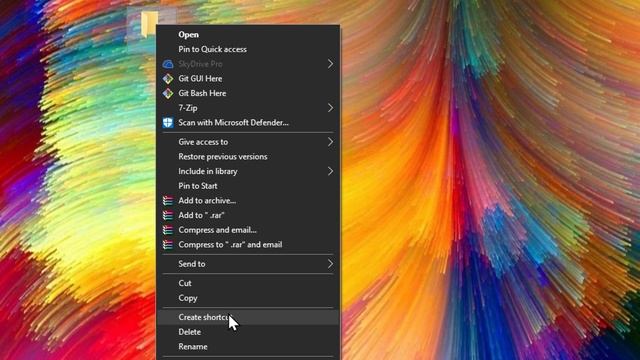Click the Git Bash Here icon
Screen dimensions: 640x360
[168, 93]
